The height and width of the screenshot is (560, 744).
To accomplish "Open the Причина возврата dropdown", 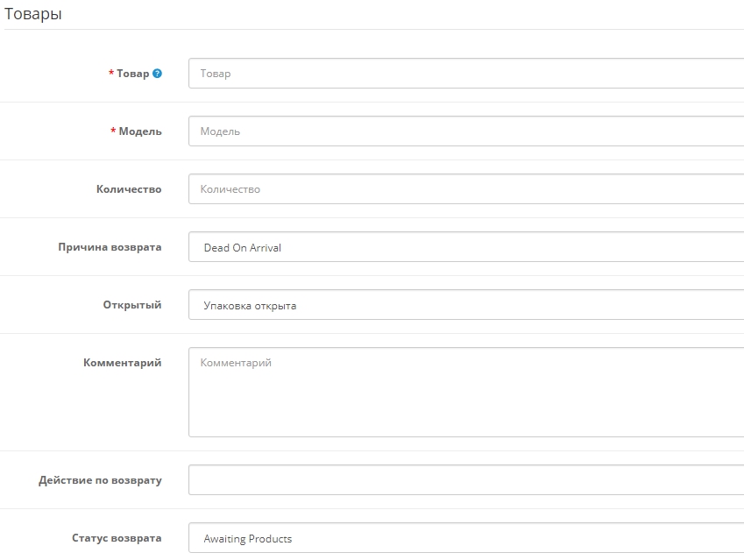I will [465, 247].
